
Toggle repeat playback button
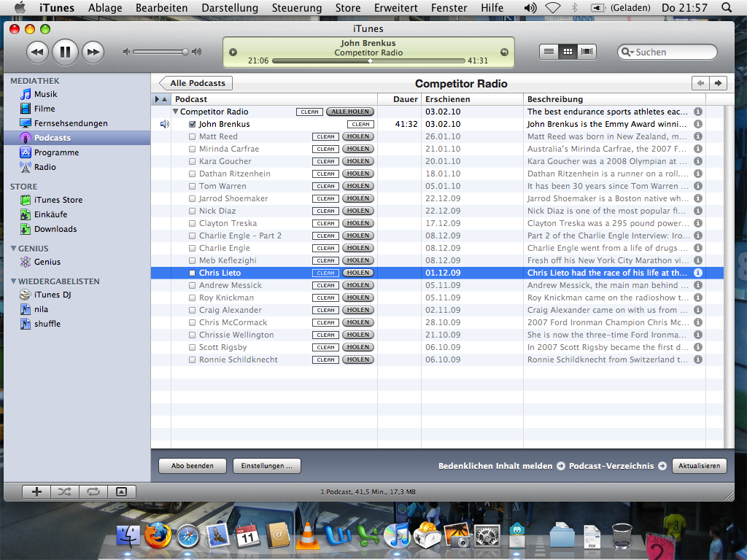click(x=93, y=492)
